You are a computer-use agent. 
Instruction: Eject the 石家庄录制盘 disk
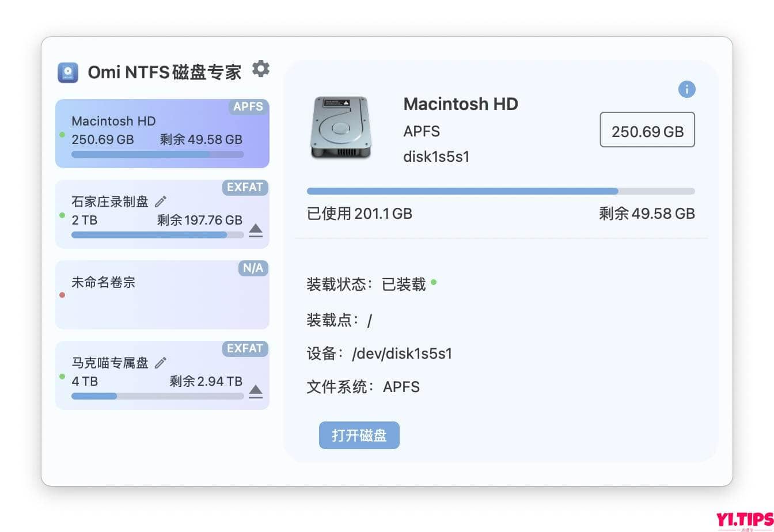click(x=256, y=231)
